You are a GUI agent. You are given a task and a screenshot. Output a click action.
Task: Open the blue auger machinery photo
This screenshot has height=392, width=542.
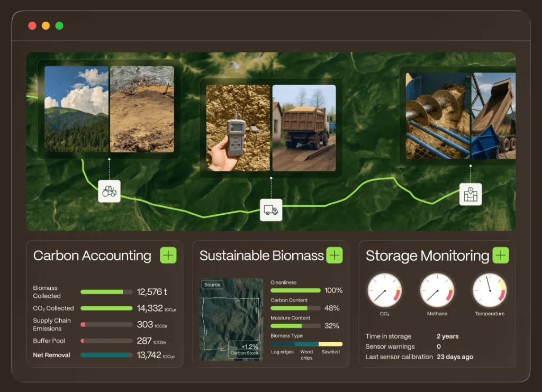pyautogui.click(x=438, y=116)
